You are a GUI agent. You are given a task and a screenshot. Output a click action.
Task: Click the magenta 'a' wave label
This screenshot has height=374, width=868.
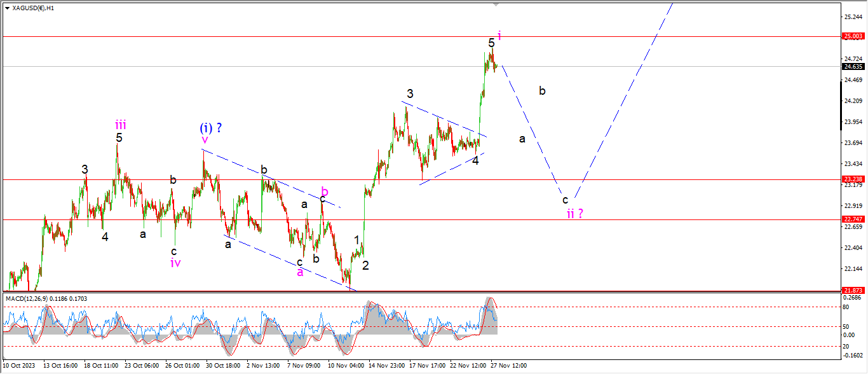coord(300,272)
